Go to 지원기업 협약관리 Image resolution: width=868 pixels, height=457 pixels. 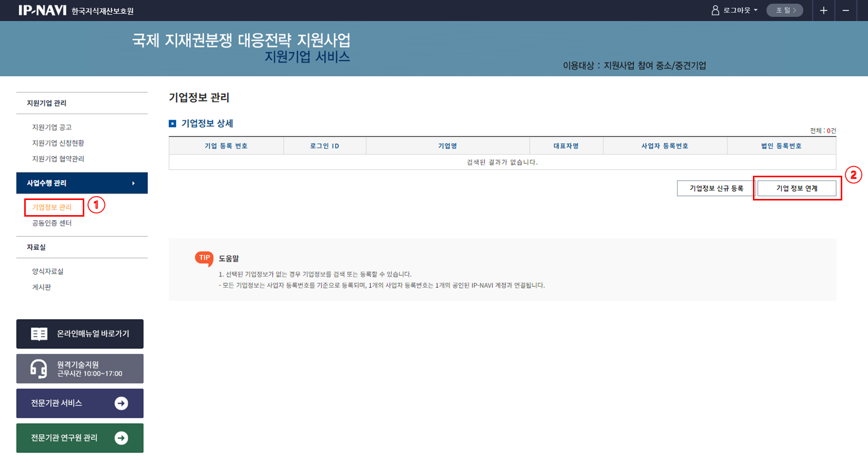click(58, 159)
